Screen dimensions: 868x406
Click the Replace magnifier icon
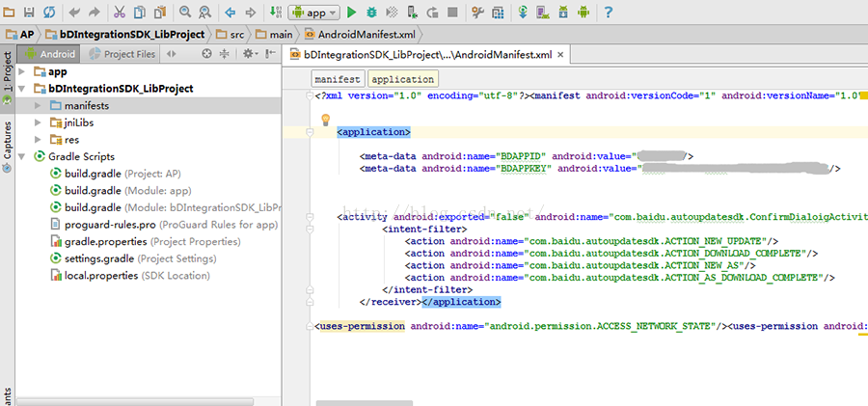click(204, 12)
